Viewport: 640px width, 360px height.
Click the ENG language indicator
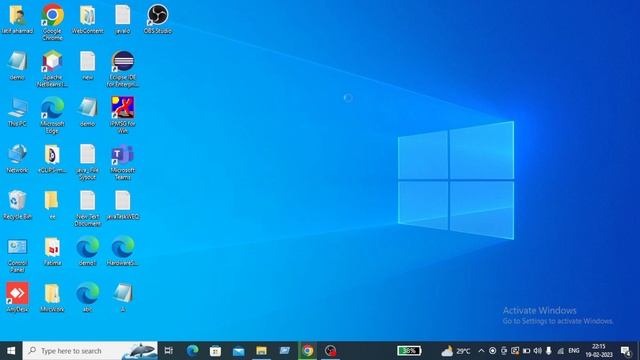(x=574, y=351)
